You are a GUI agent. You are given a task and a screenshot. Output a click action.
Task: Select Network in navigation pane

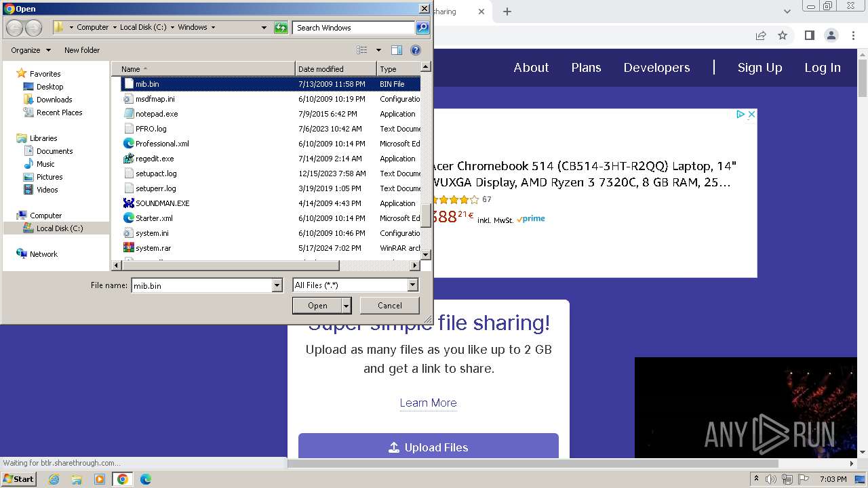pyautogui.click(x=43, y=254)
